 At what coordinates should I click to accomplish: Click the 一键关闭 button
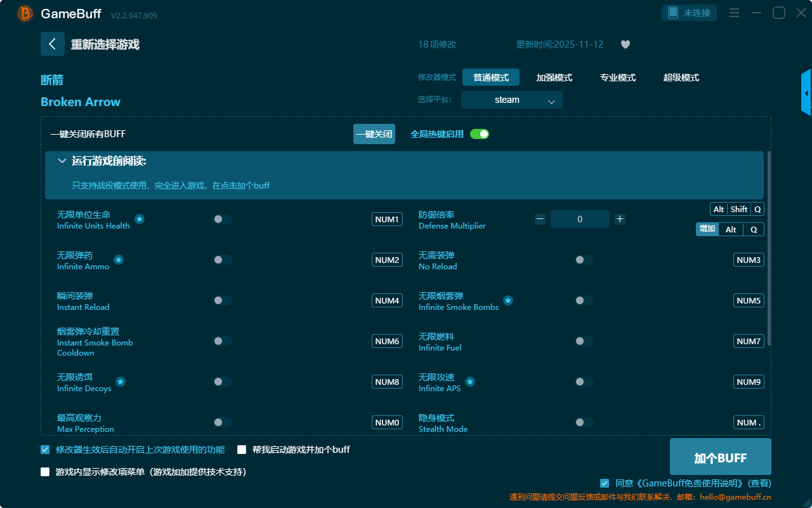pyautogui.click(x=374, y=134)
